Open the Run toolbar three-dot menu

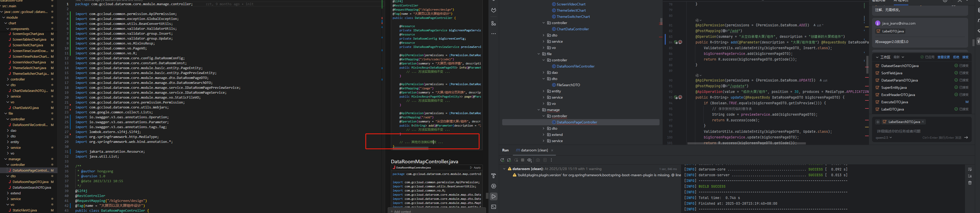(x=551, y=160)
